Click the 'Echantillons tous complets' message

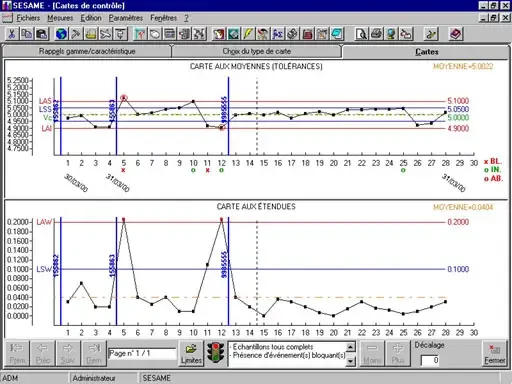(x=273, y=347)
